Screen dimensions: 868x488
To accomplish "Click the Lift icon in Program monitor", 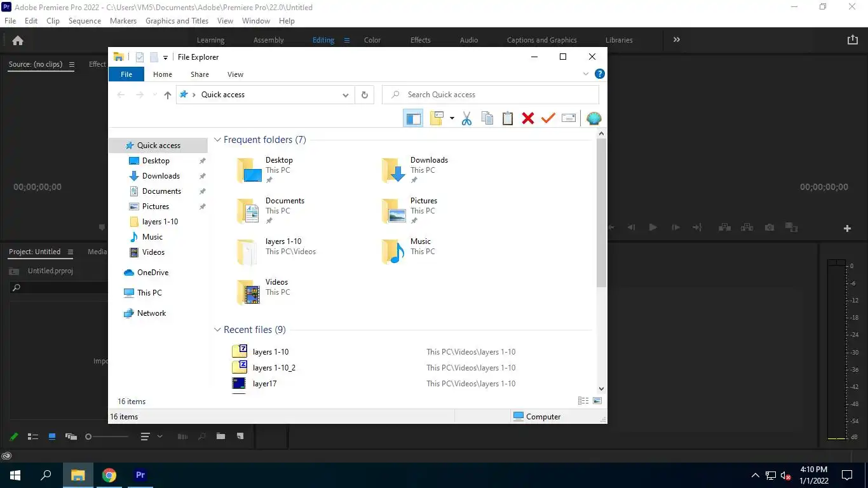I will coord(724,227).
